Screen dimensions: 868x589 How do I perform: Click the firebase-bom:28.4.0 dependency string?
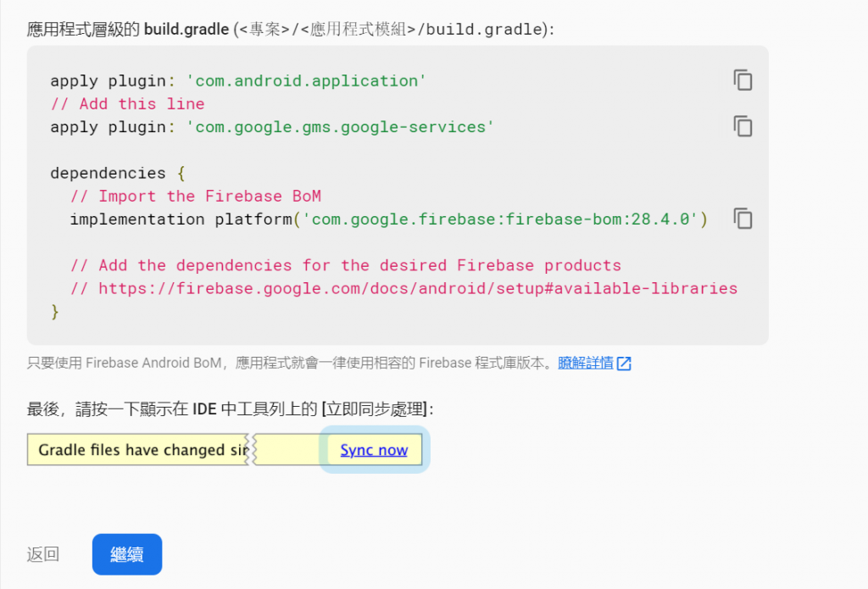pos(500,219)
